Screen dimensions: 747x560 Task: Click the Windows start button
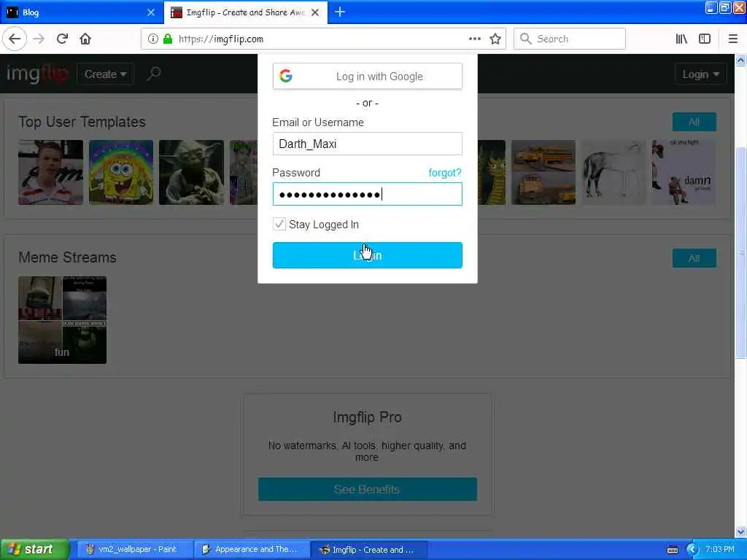tap(34, 550)
